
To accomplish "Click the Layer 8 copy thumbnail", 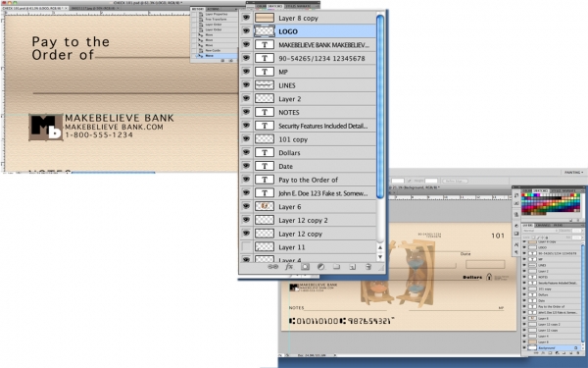I will (x=265, y=18).
